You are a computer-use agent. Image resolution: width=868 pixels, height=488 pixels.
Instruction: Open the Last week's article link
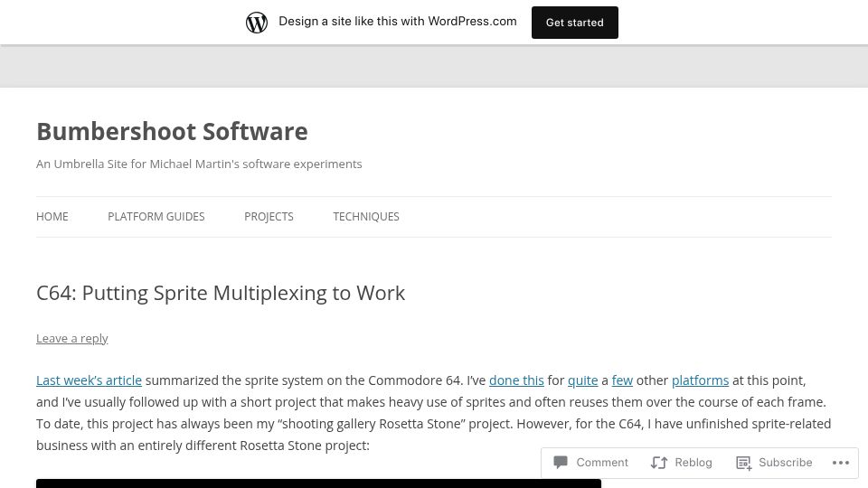click(90, 380)
